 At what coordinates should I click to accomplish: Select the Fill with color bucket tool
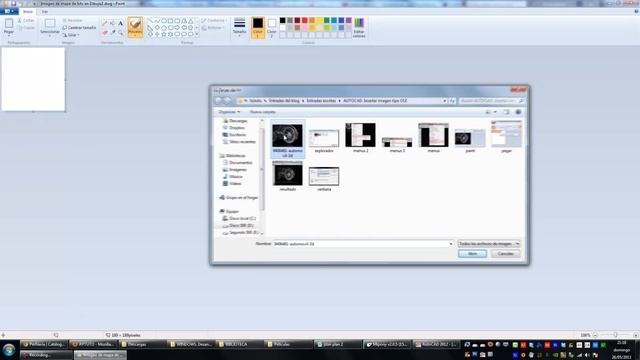click(x=113, y=23)
